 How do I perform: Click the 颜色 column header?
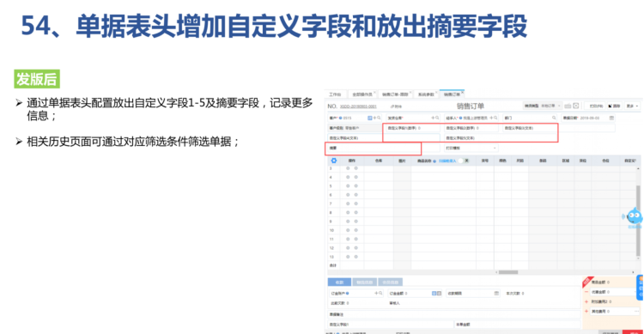click(502, 161)
